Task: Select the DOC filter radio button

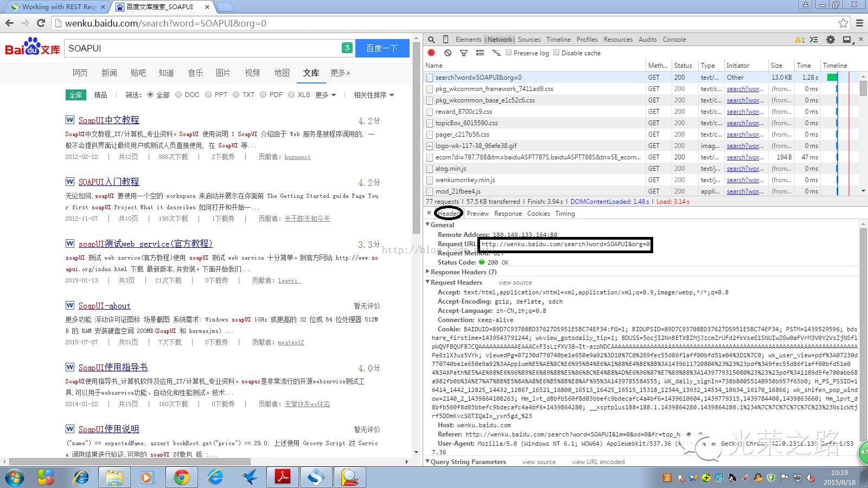Action: tap(178, 94)
